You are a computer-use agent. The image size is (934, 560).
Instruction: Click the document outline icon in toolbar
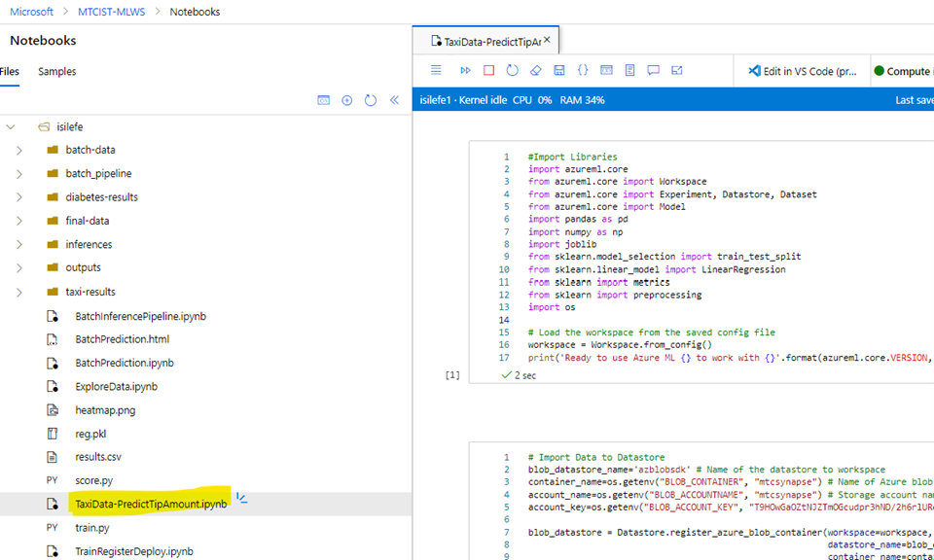[629, 70]
